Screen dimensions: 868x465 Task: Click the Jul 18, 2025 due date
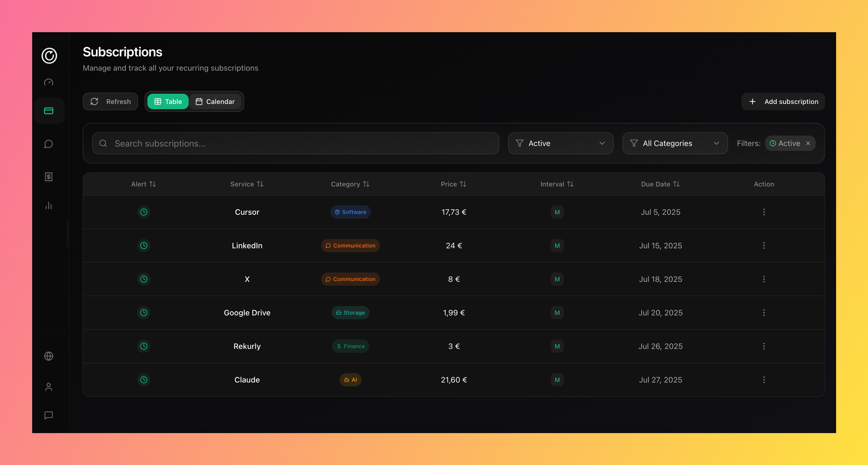click(660, 279)
